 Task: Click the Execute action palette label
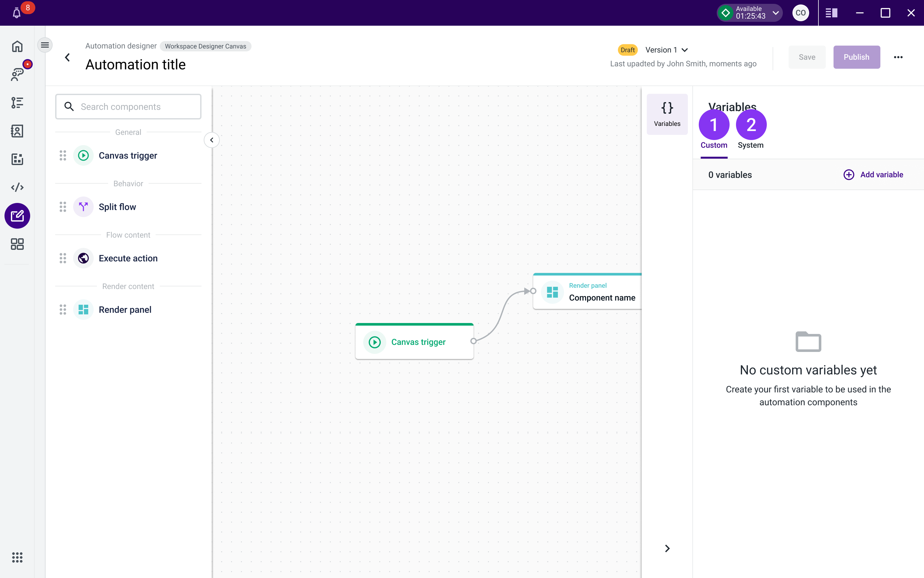128,258
